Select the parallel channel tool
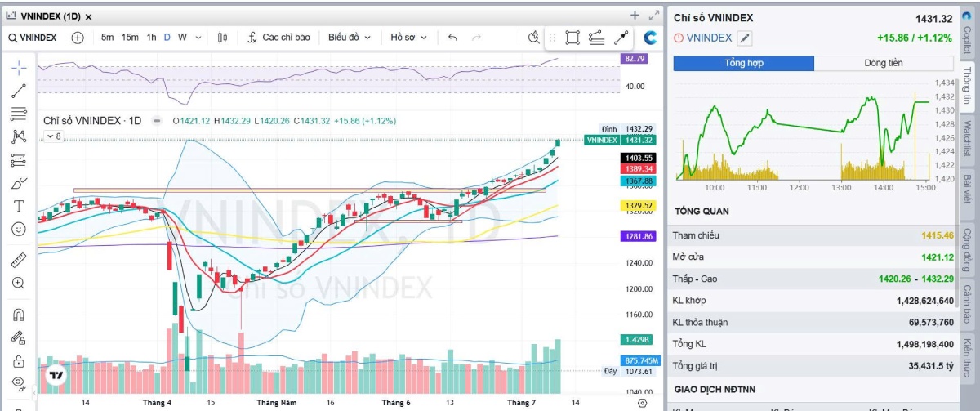 [596, 37]
